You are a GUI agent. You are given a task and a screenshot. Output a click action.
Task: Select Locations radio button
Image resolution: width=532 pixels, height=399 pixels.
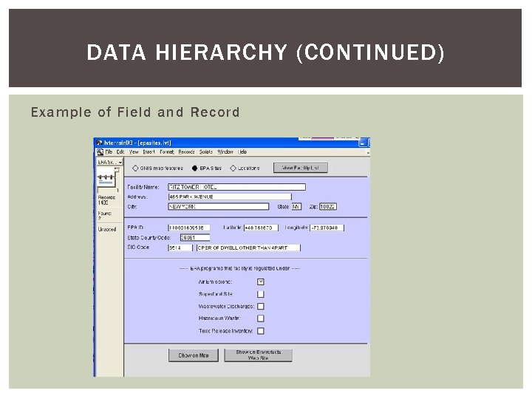click(x=233, y=168)
